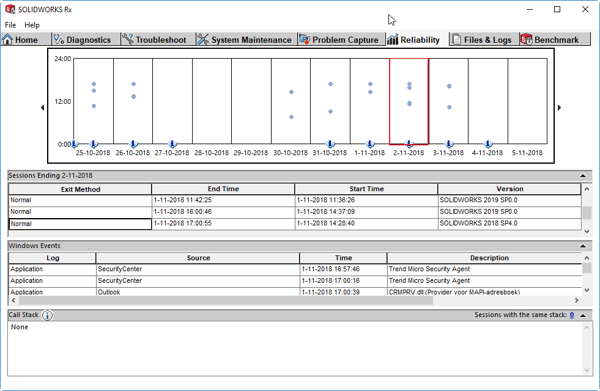Click the Files & Logs document icon
This screenshot has width=600, height=391.
click(457, 39)
